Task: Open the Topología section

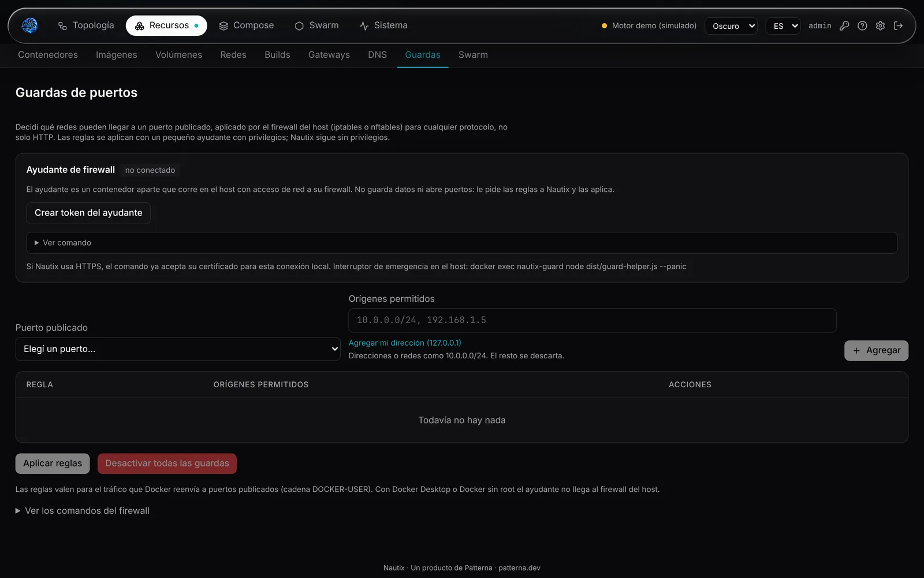Action: click(x=86, y=25)
